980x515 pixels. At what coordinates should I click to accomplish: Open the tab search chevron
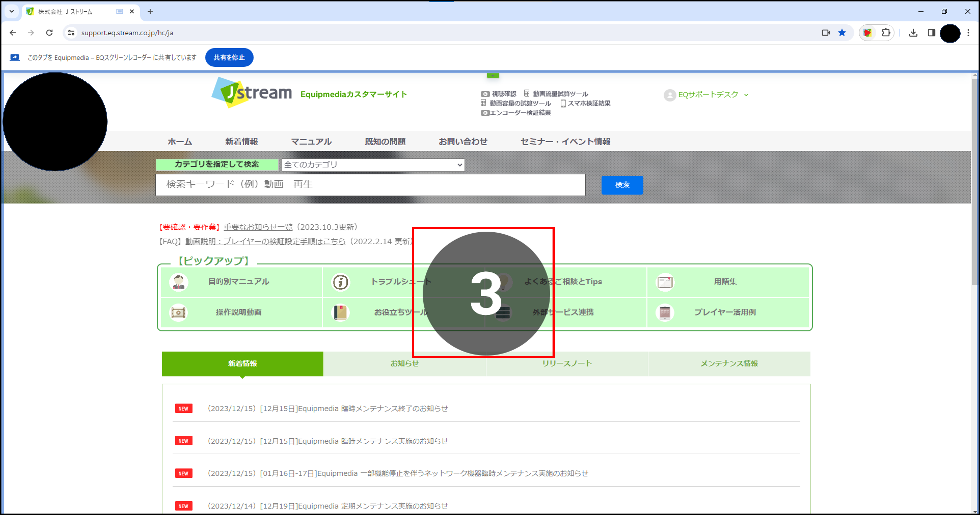(11, 11)
